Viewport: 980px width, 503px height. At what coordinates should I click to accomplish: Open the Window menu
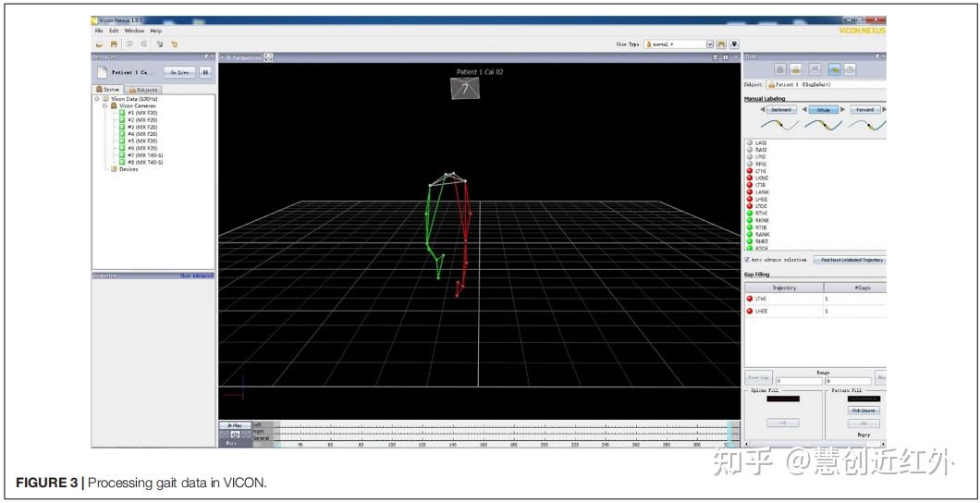(134, 31)
